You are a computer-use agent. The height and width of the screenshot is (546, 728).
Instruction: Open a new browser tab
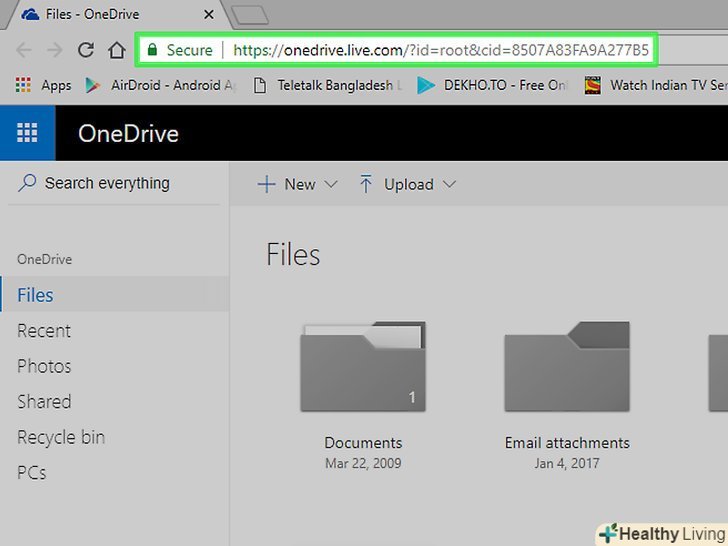[250, 15]
